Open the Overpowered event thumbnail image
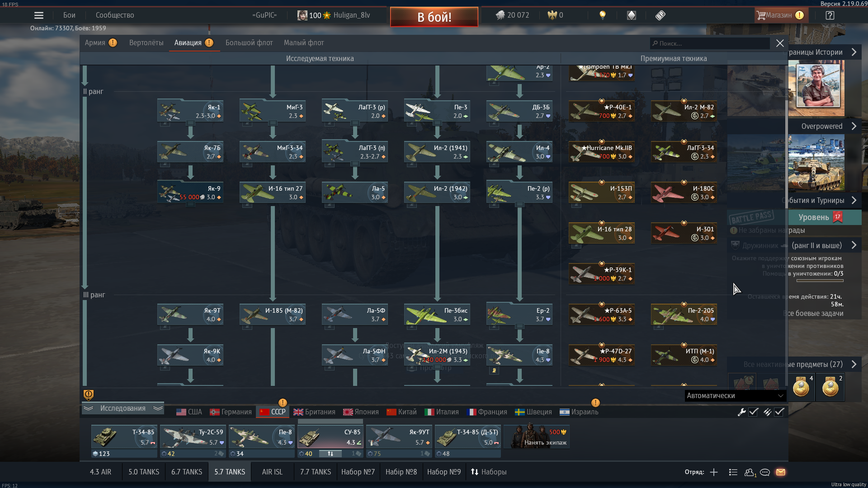This screenshot has width=868, height=488. [x=816, y=163]
